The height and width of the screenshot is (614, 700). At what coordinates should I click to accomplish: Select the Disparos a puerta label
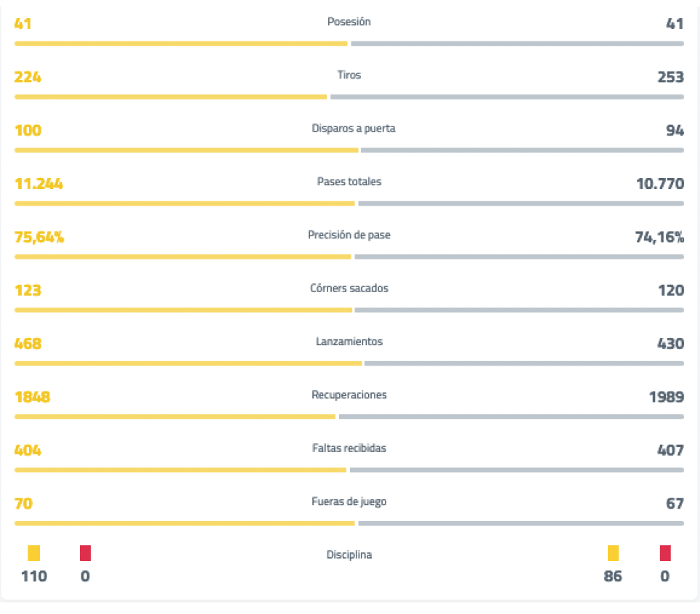354,129
